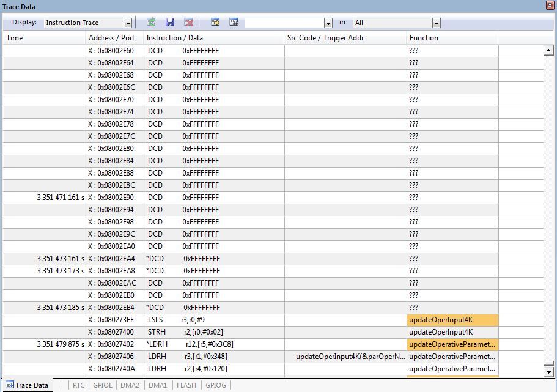557x392 pixels.
Task: Click the unhighlighted updateOperInput4K function at 0x08027400
Action: click(x=452, y=332)
